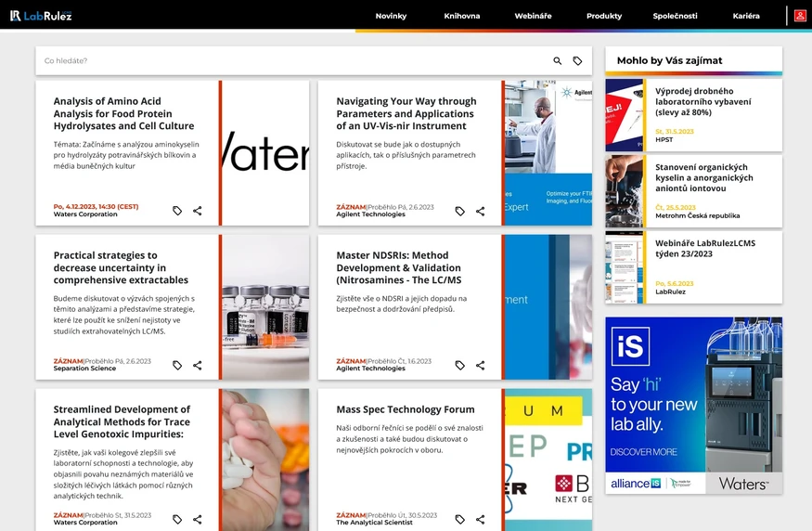The height and width of the screenshot is (531, 812).
Task: Click 'The Analytical Scientist' label
Action: 374,523
